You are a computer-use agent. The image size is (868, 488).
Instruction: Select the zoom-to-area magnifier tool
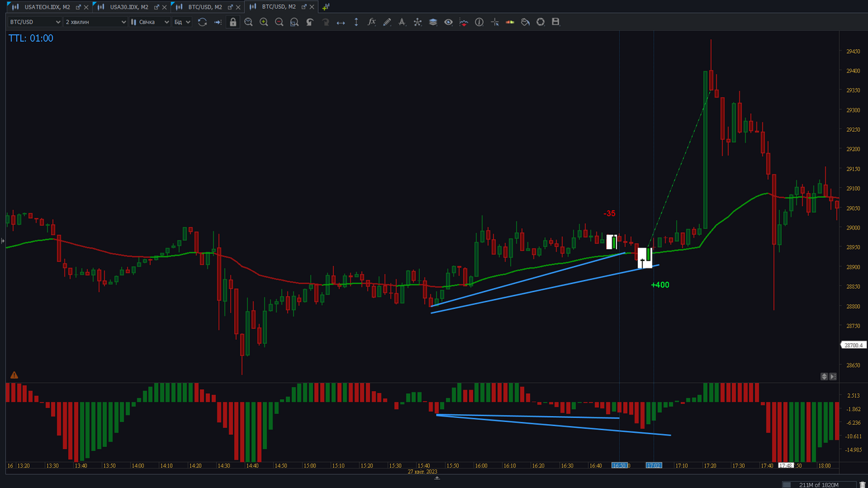(x=294, y=22)
